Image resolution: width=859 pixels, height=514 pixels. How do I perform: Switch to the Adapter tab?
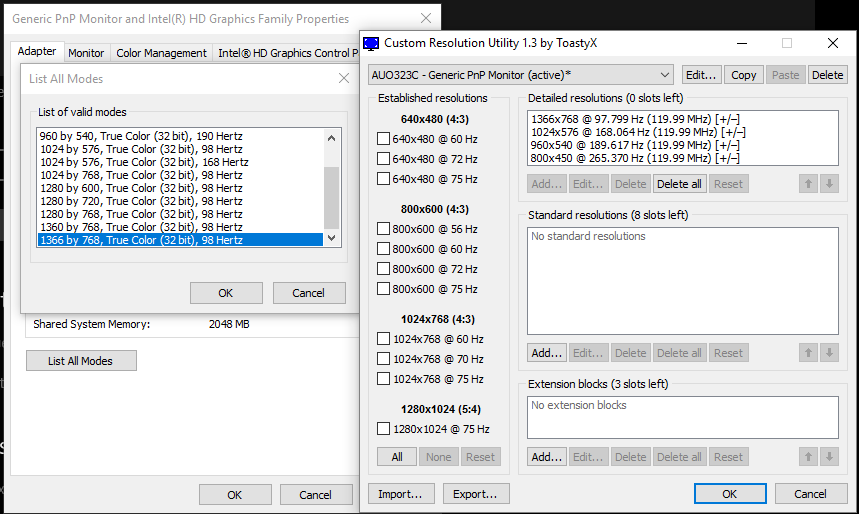click(37, 52)
